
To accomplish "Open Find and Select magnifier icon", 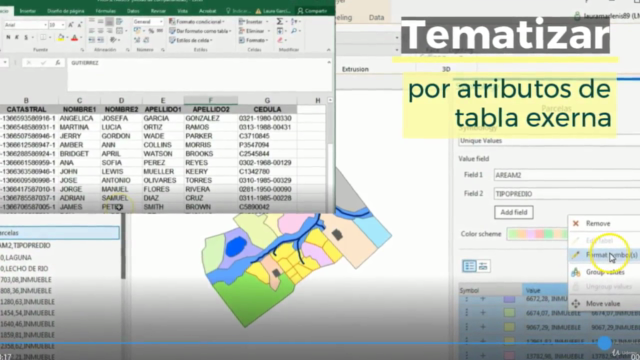I will [x=294, y=31].
